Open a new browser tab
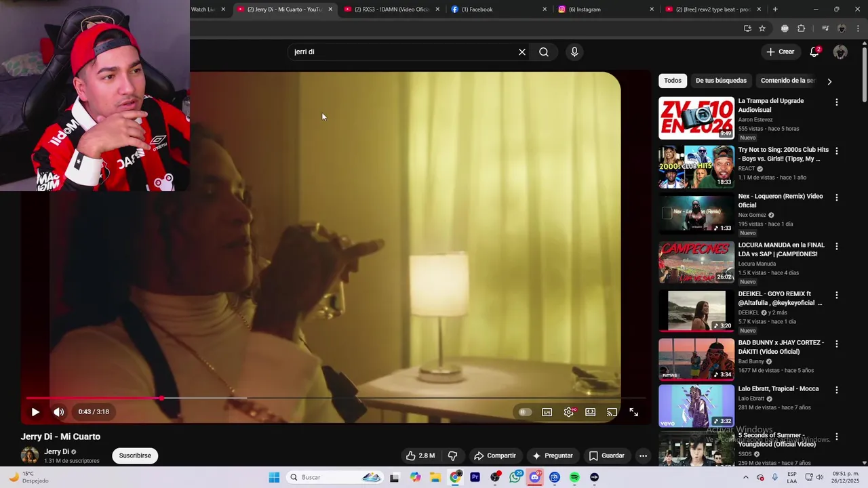 click(x=775, y=9)
